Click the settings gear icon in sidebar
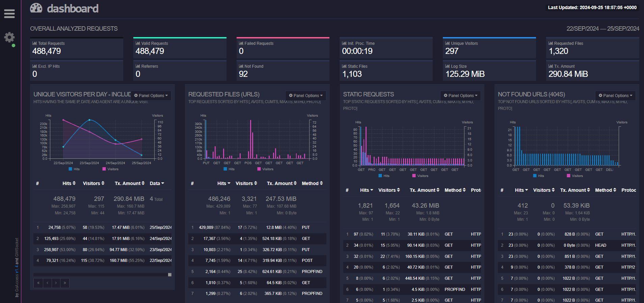644x303 pixels. click(x=9, y=37)
